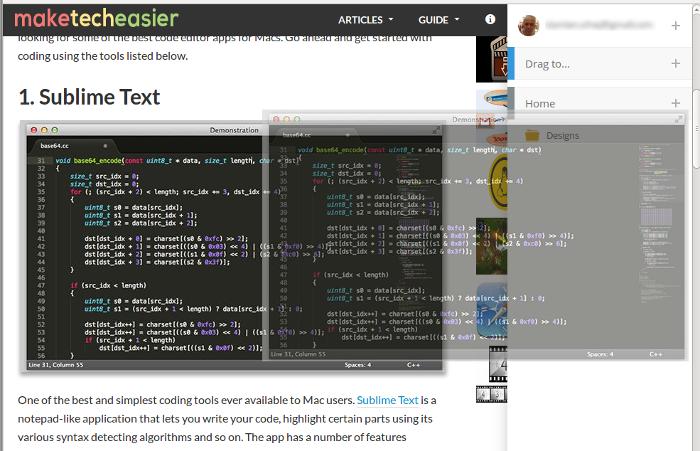Close base64.cc tab in Sublime screenshot
This screenshot has height=451, width=700.
coord(105,146)
